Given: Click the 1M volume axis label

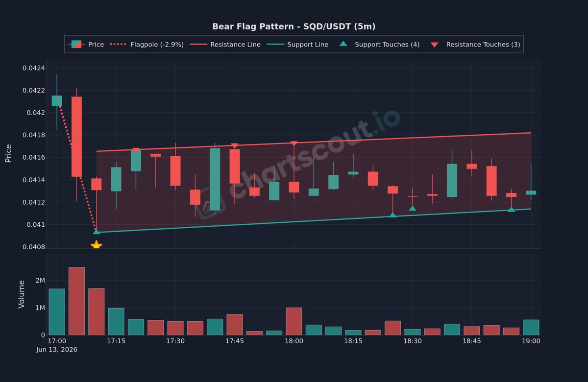Looking at the screenshot, I should click(40, 308).
